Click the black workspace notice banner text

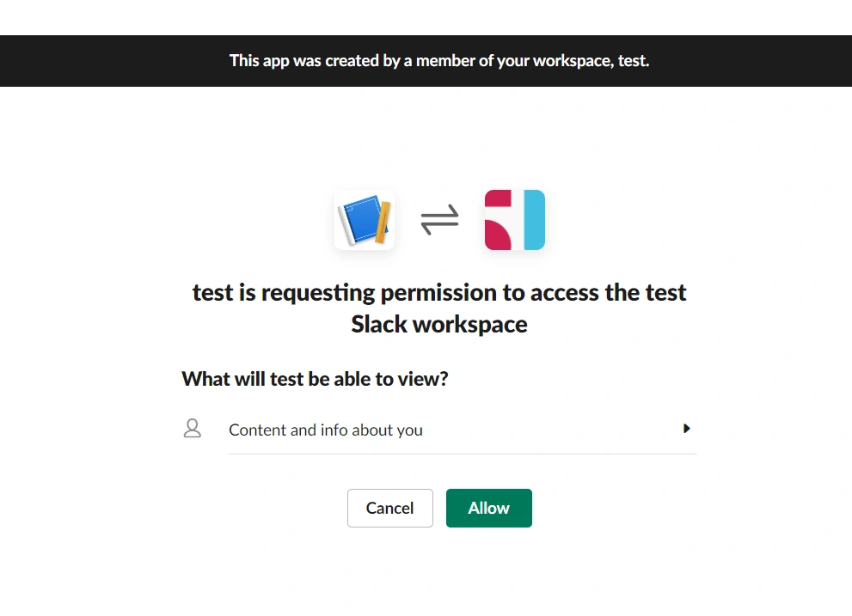click(x=438, y=60)
